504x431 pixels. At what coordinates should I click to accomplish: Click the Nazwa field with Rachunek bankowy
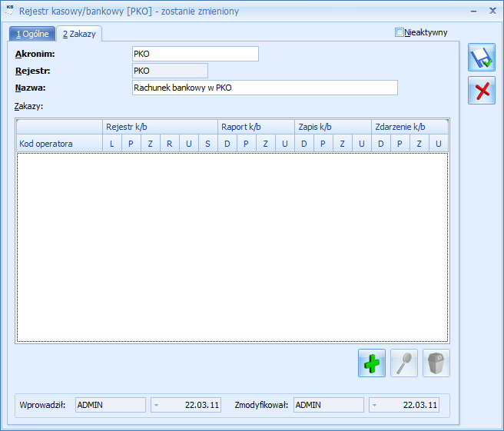pyautogui.click(x=265, y=88)
